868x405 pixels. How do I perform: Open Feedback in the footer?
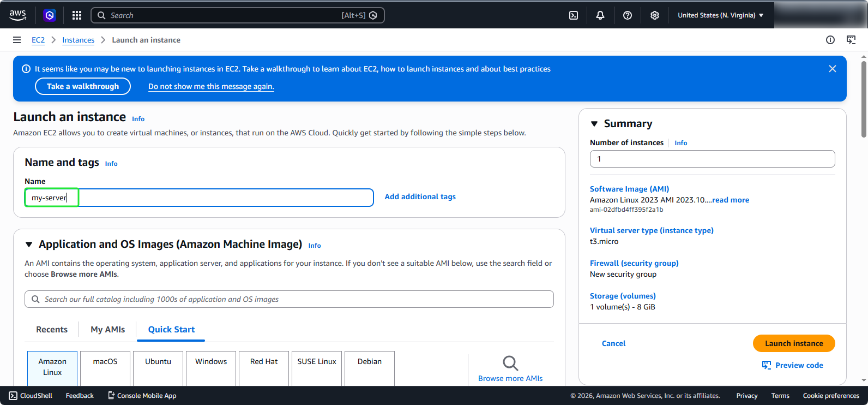coord(80,396)
